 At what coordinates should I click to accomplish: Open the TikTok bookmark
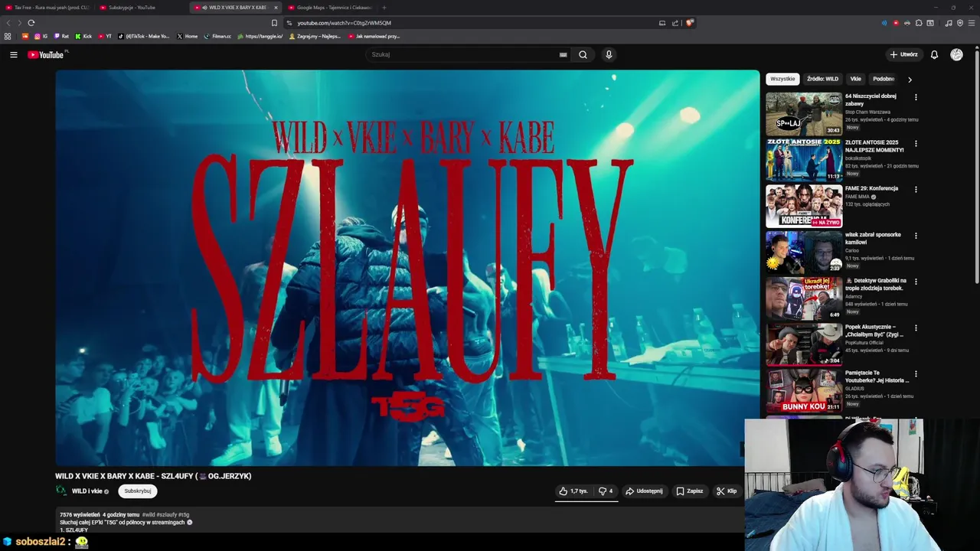144,36
